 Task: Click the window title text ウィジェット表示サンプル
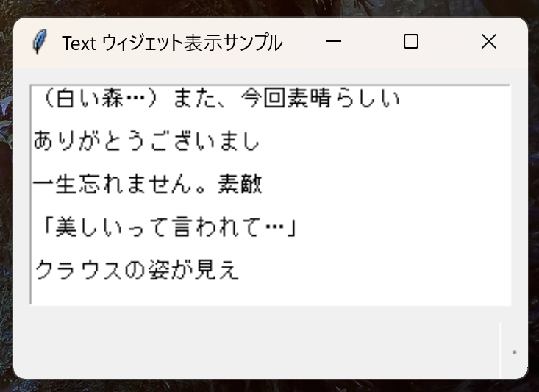tap(193, 43)
